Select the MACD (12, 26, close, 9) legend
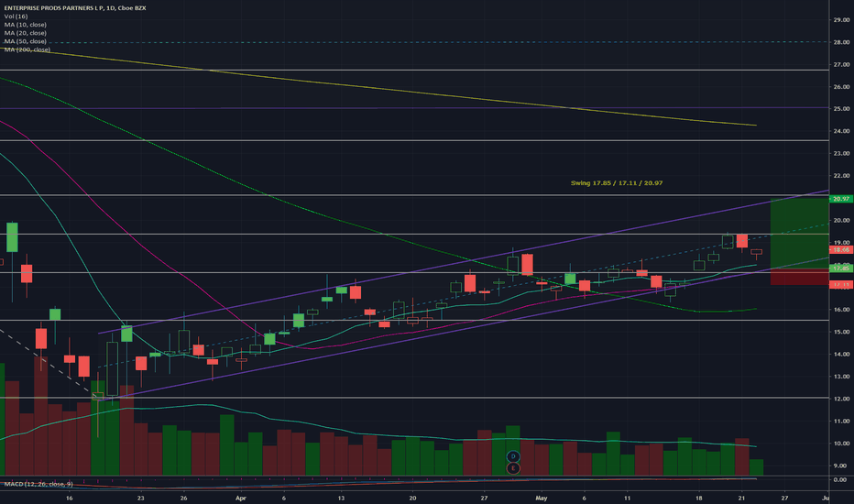This screenshot has width=854, height=504. (38, 484)
